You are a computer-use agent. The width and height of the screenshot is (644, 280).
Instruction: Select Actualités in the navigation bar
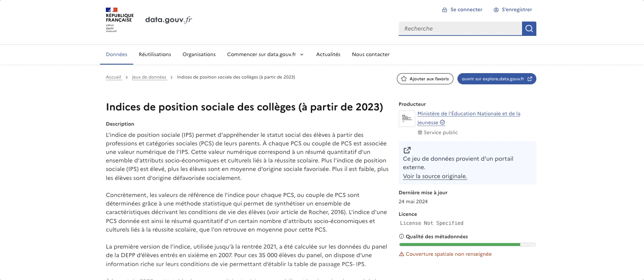tap(328, 54)
